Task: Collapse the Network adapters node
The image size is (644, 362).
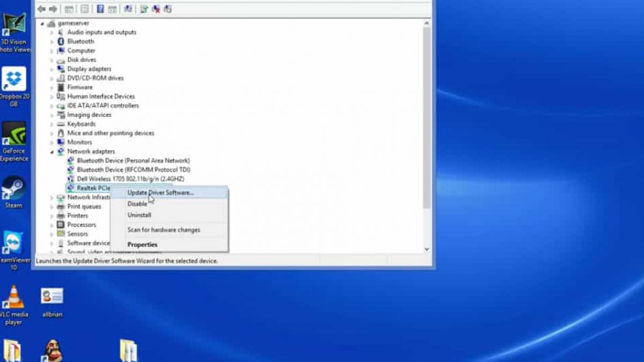Action: tap(52, 152)
